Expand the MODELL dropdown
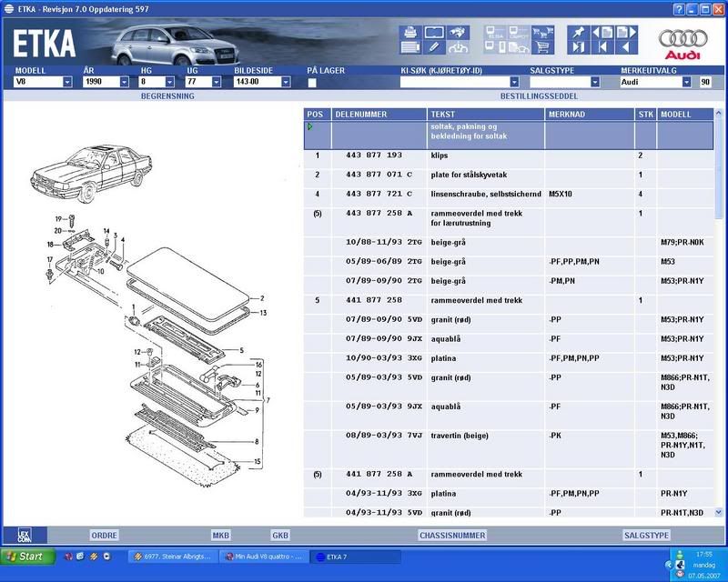Screen dimensions: 728x582 pos(67,82)
